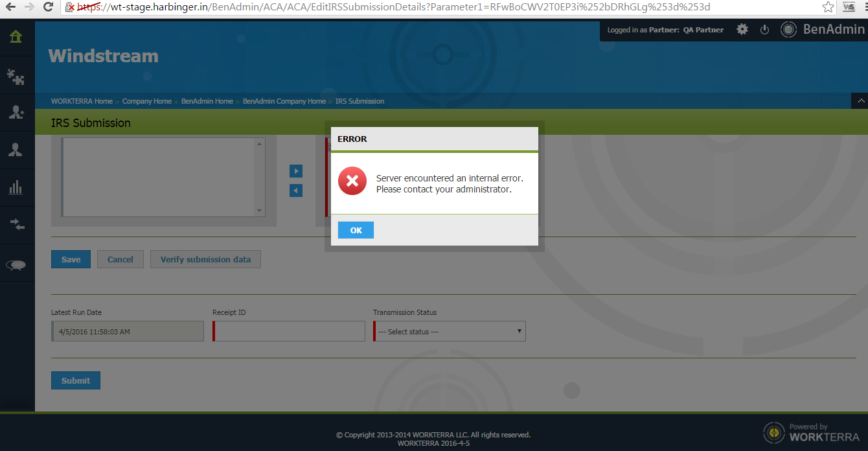
Task: Click the Receipt ID input field
Action: coord(289,332)
